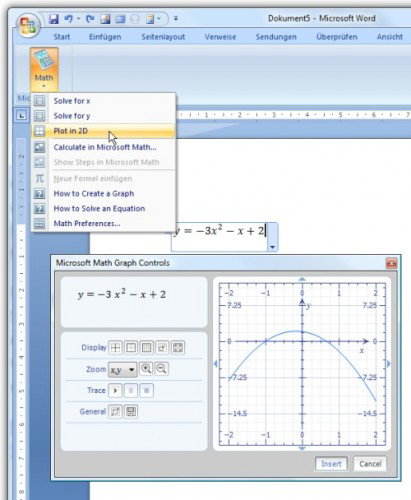
Task: Select Plot in 2D menu entry
Action: pyautogui.click(x=103, y=131)
